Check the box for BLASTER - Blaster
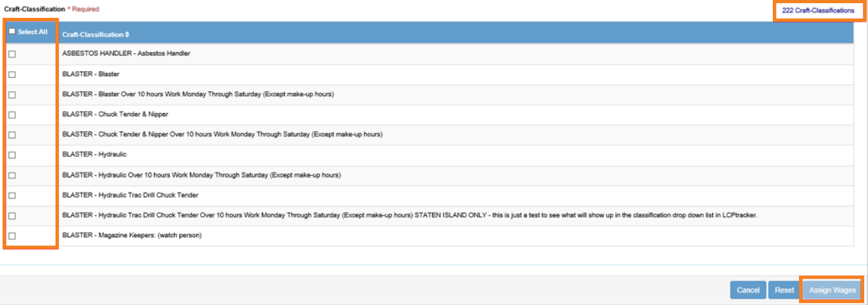Screen dimensions: 868x305 pos(12,75)
